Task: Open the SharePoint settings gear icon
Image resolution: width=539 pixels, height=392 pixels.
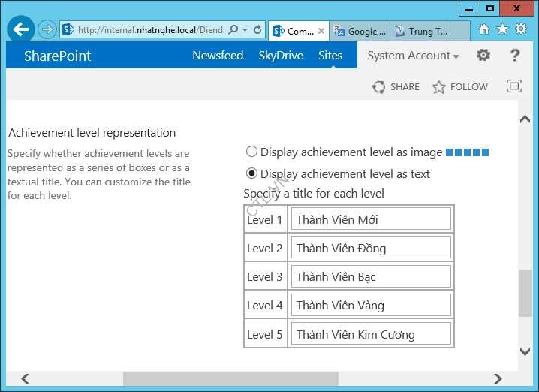Action: coord(483,55)
